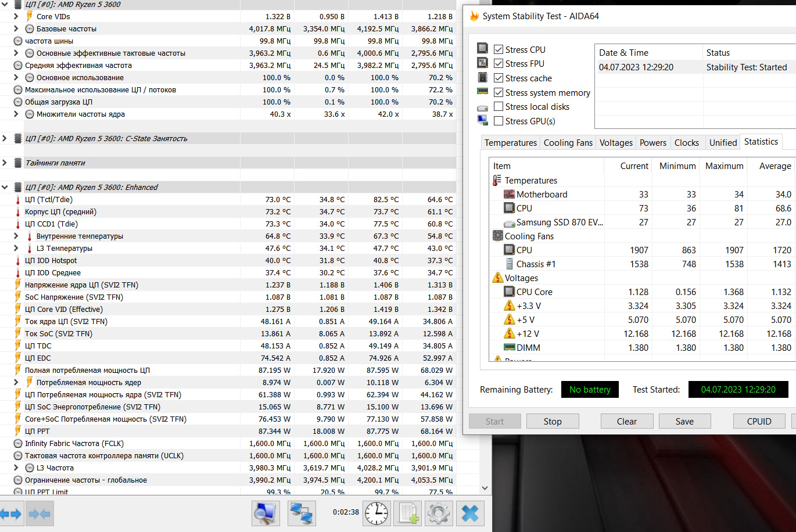
Task: Expand the Множители частоты ядра row
Action: coord(16,114)
